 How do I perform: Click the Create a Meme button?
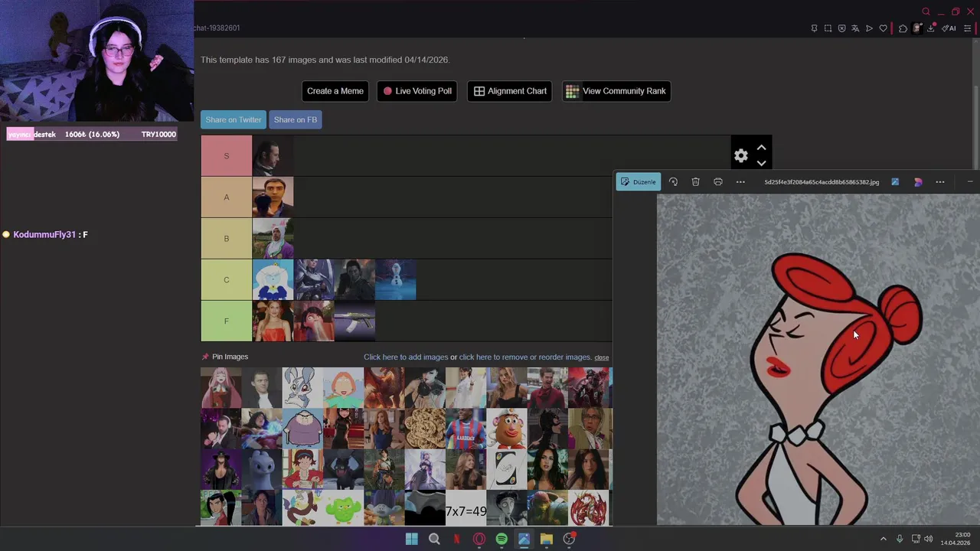click(x=335, y=91)
